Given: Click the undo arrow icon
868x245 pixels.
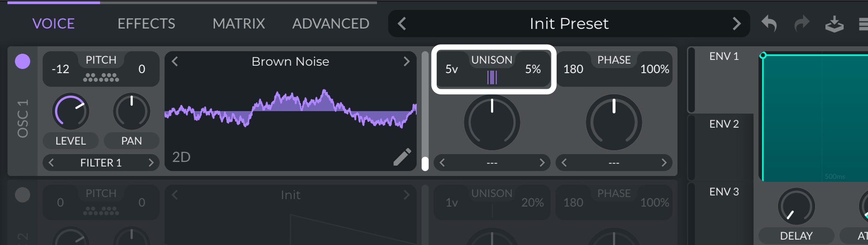Looking at the screenshot, I should click(x=769, y=24).
